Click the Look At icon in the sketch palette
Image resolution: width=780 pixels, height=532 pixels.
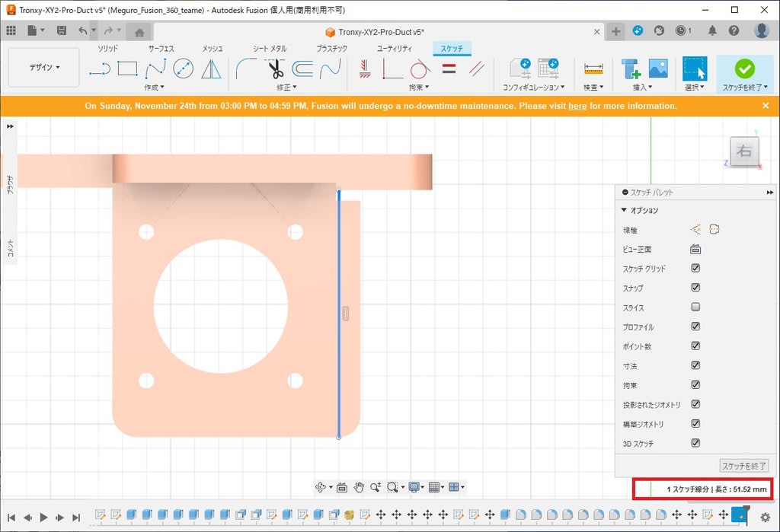click(x=695, y=249)
